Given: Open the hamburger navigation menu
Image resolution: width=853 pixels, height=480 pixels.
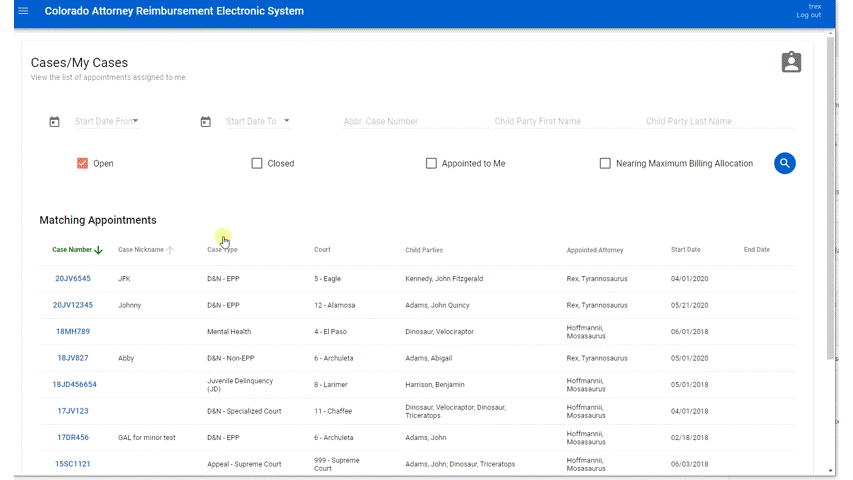Looking at the screenshot, I should (x=23, y=11).
